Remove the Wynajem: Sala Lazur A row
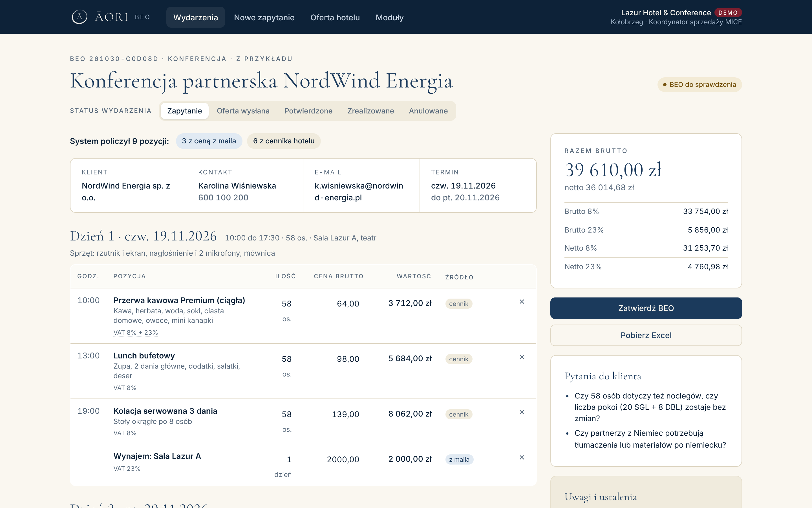The height and width of the screenshot is (508, 812). (522, 457)
